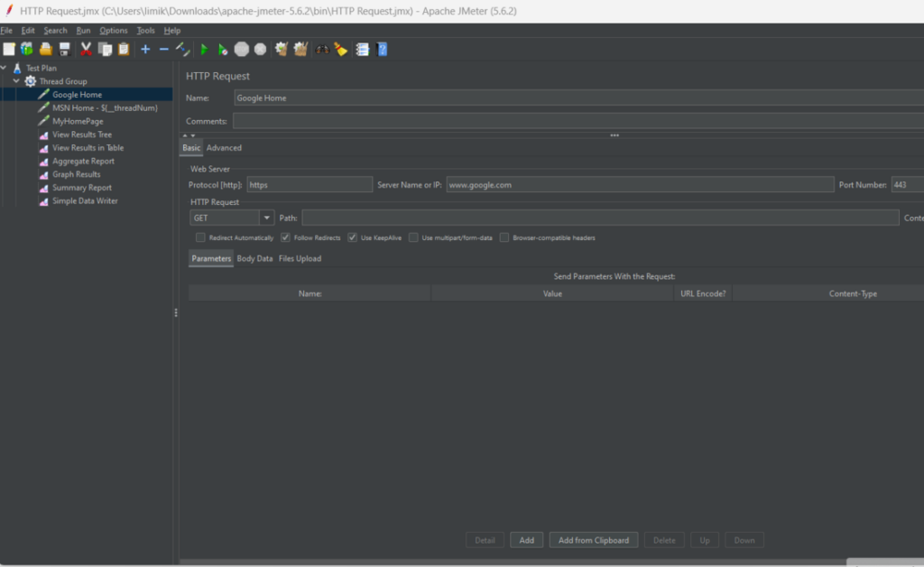Collapse the Test Plan tree node

tap(5, 68)
